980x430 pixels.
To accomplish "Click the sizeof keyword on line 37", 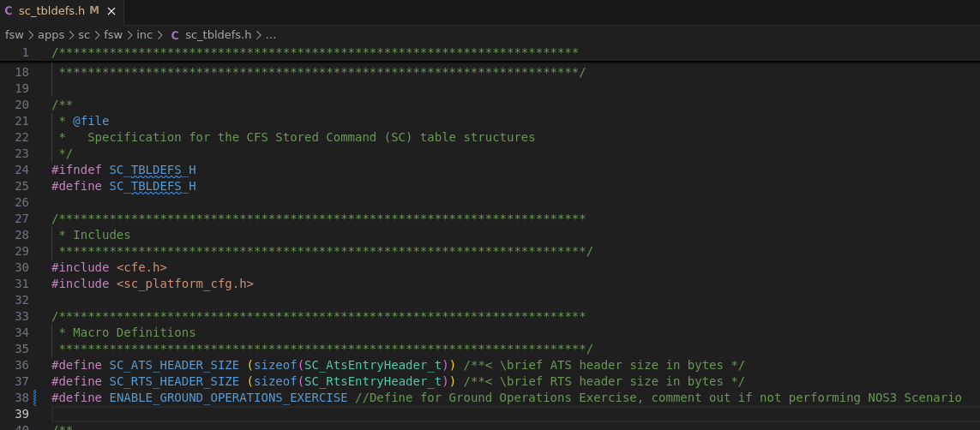I will click(x=275, y=381).
